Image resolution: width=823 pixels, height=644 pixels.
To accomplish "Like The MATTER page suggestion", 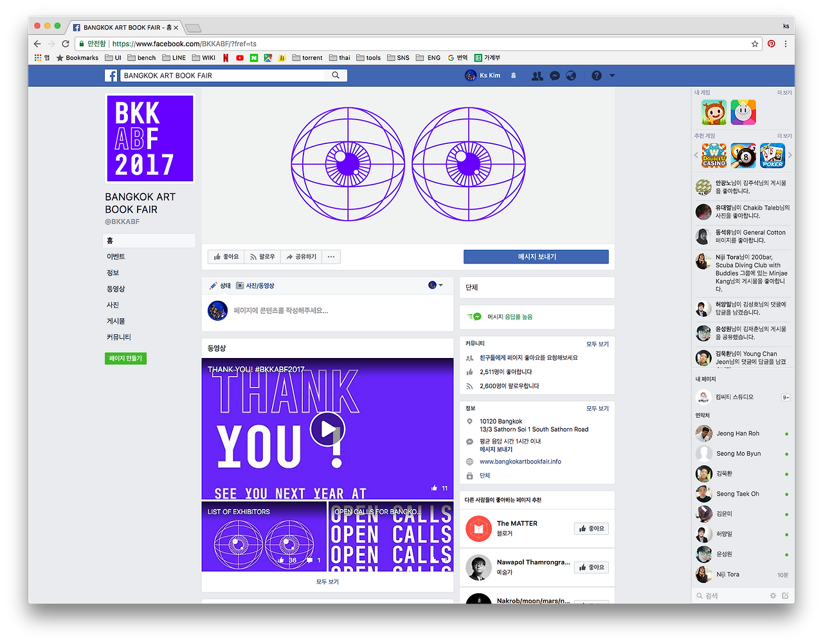I will tap(591, 528).
